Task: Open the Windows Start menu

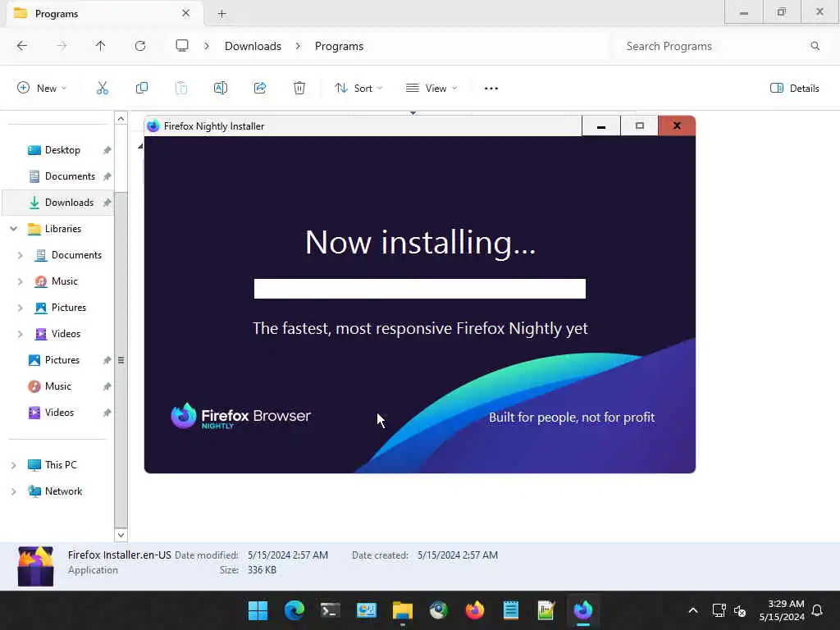Action: coord(258,610)
